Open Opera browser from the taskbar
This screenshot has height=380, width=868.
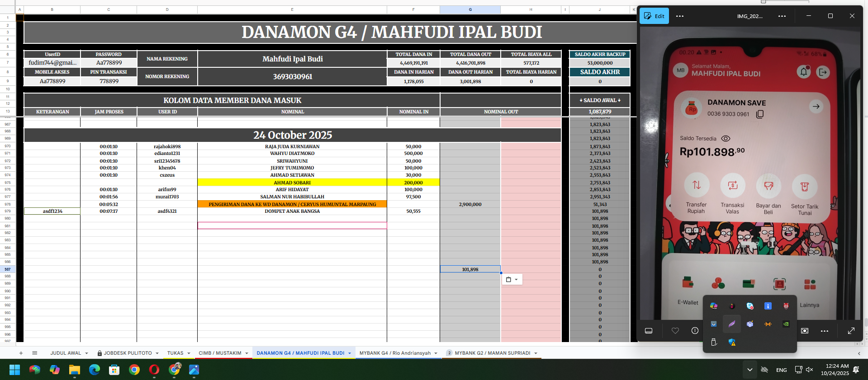(154, 370)
